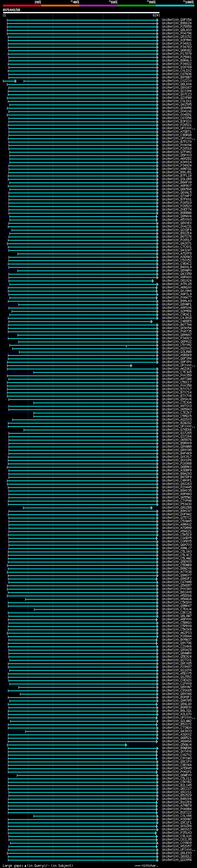Select hit label UniRef100_Q12552
Image resolution: width=197 pixels, height=868 pixels.
[176, 677]
